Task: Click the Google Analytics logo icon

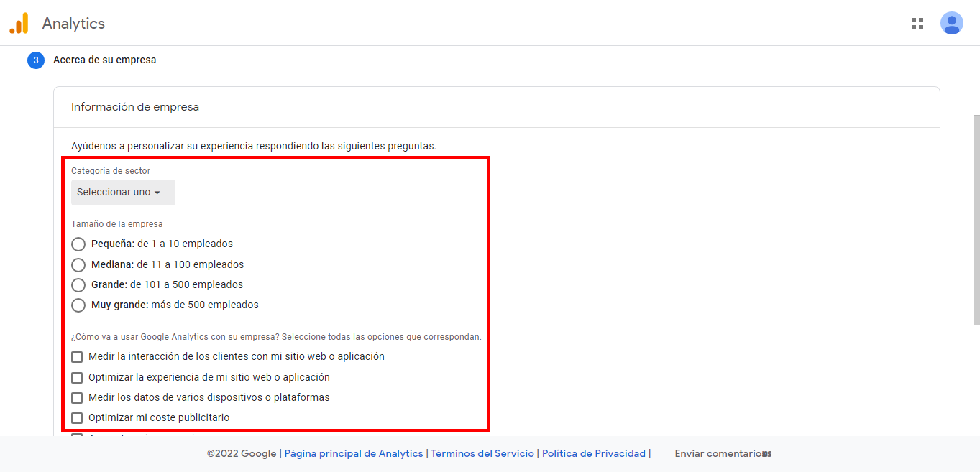Action: pyautogui.click(x=19, y=23)
